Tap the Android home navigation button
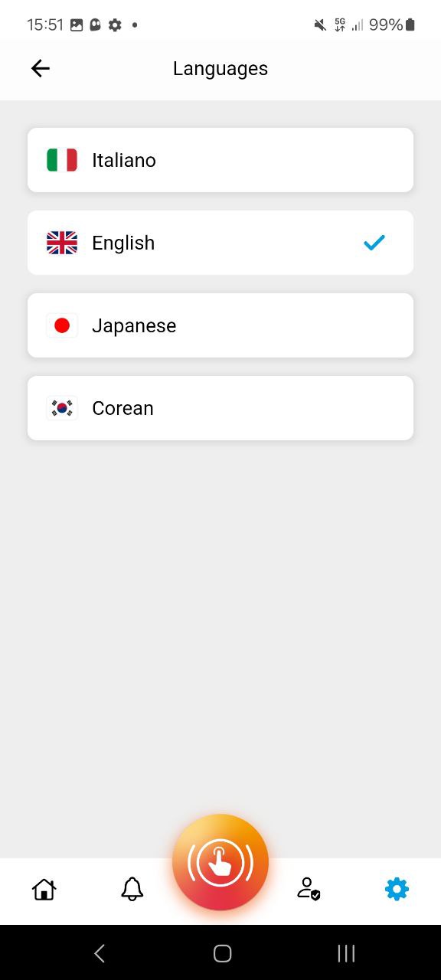441x980 pixels. (x=222, y=953)
